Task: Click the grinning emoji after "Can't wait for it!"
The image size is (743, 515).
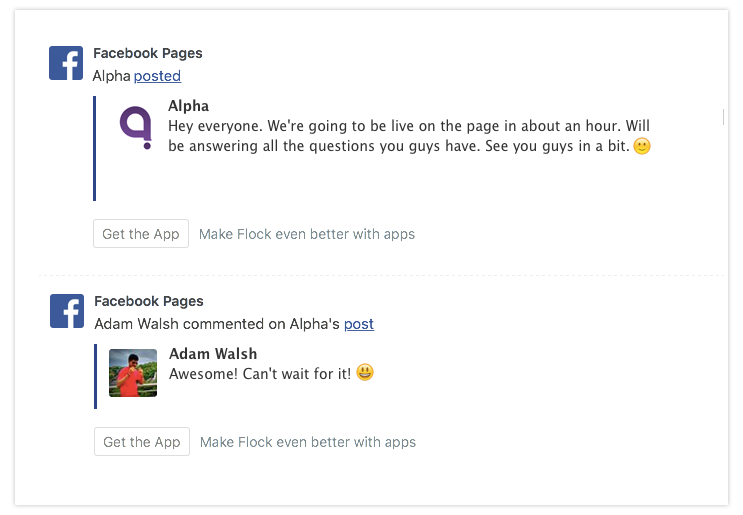Action: tap(365, 373)
